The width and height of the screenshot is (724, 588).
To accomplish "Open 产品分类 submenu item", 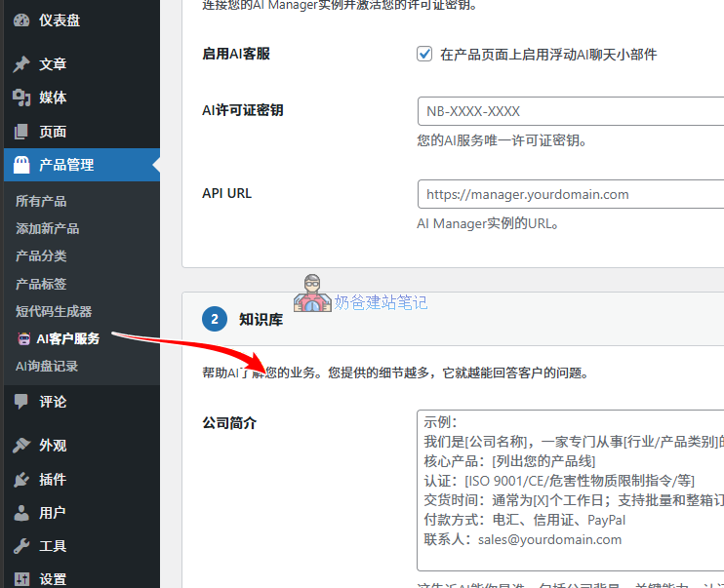I will tap(41, 256).
